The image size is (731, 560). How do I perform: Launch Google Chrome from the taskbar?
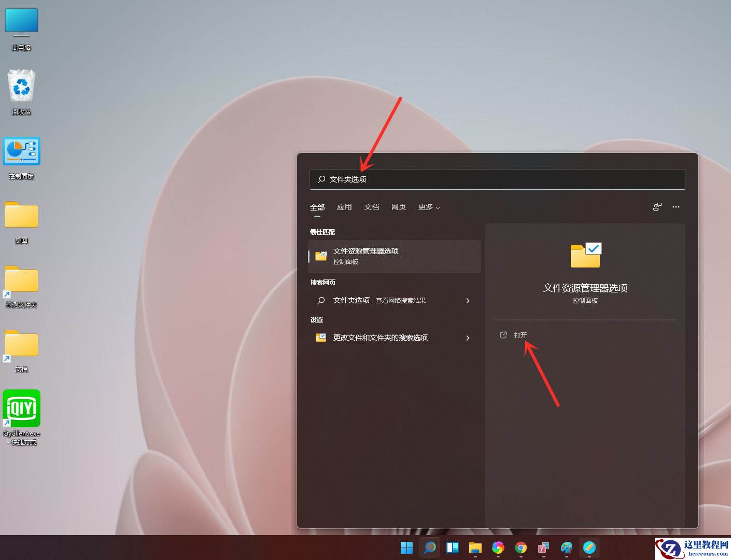pos(521,547)
